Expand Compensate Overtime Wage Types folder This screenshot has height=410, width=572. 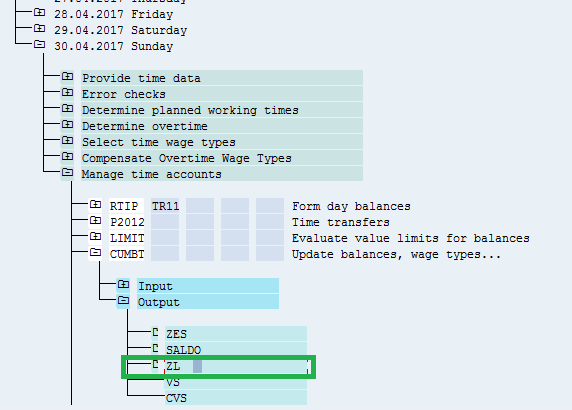click(x=67, y=157)
